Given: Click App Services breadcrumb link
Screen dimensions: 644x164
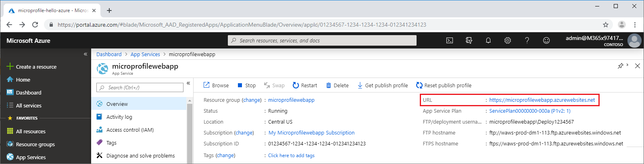Looking at the screenshot, I should point(145,54).
